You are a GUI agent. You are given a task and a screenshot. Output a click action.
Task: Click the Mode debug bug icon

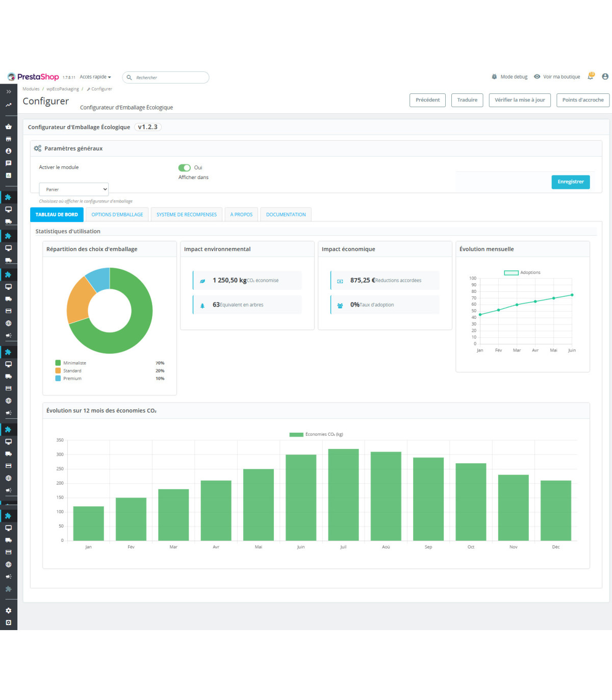point(494,77)
